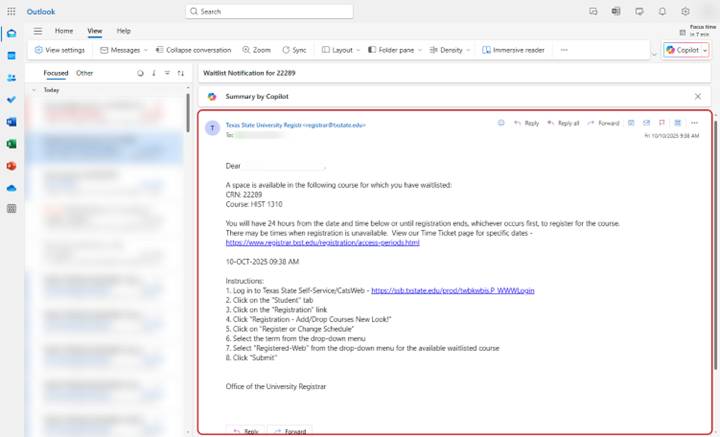
Task: Expand the Copilot button dropdown arrow
Action: tap(705, 50)
